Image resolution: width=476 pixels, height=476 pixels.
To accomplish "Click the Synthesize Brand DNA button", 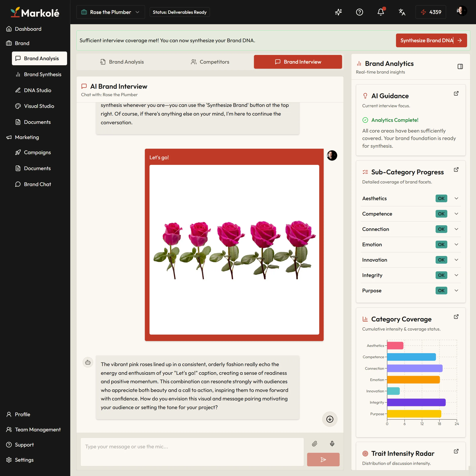I will point(431,40).
